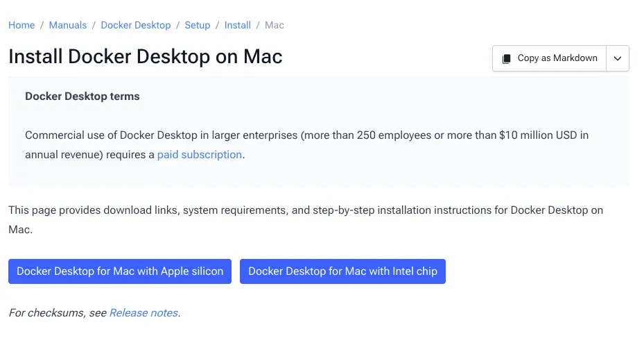Follow the paid subscription link
The width and height of the screenshot is (644, 345).
(x=200, y=155)
